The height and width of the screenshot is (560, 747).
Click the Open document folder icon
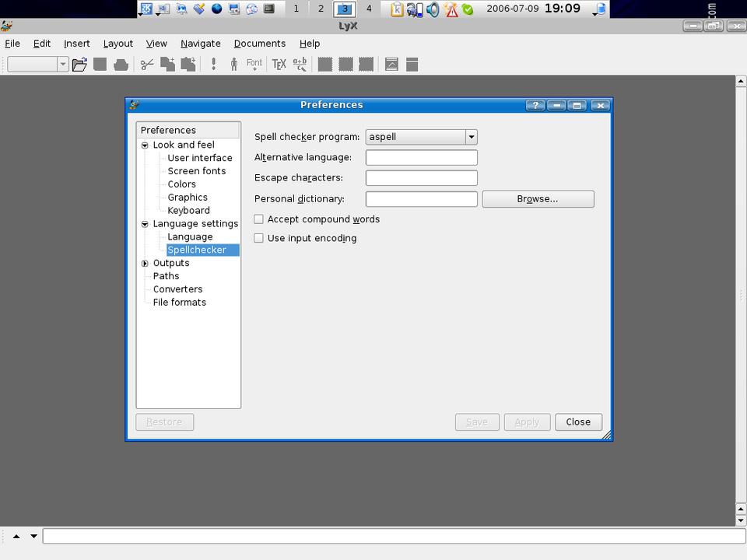(x=79, y=65)
